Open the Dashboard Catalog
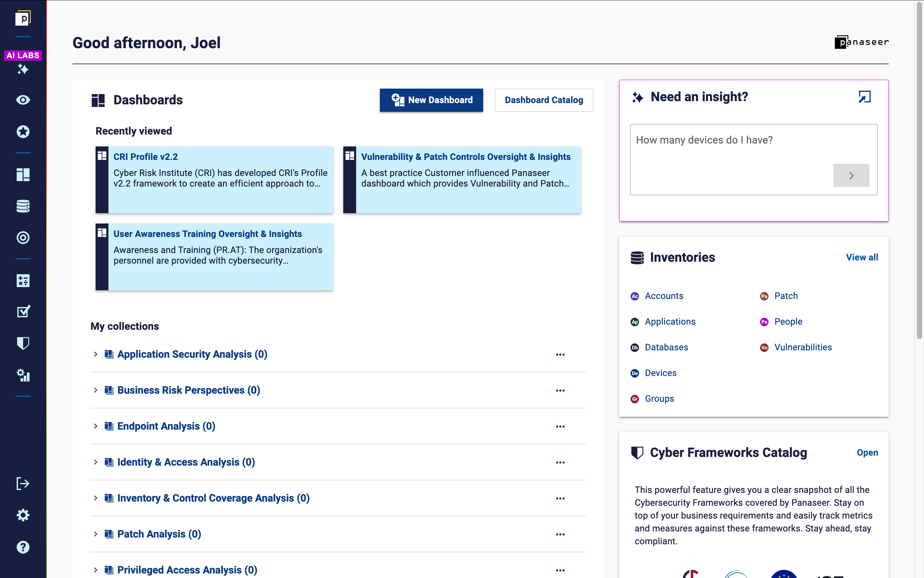The image size is (924, 578). tap(544, 100)
